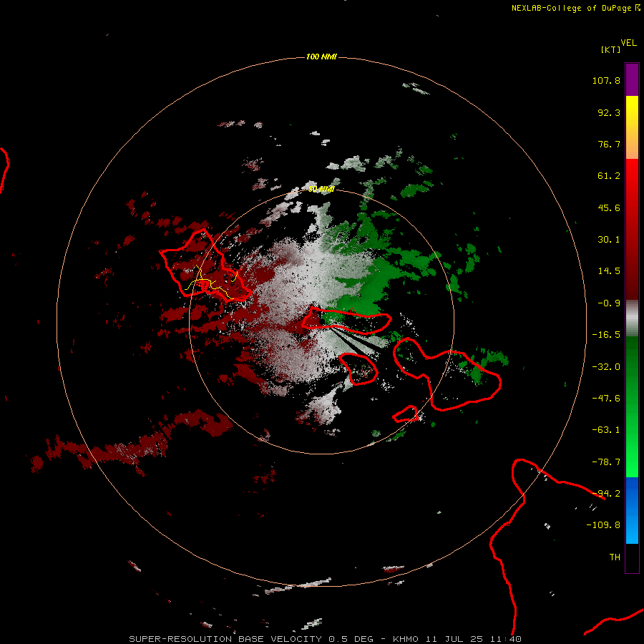Select the -16.5 velocity scale value

tap(606, 335)
